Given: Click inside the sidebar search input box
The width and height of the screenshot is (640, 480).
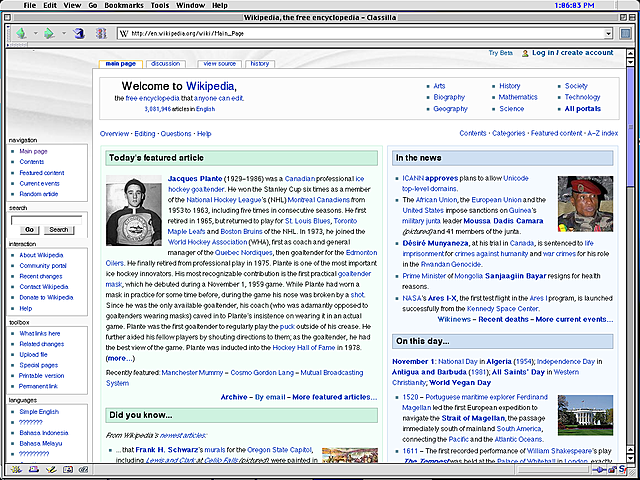Looking at the screenshot, I should coord(46,220).
